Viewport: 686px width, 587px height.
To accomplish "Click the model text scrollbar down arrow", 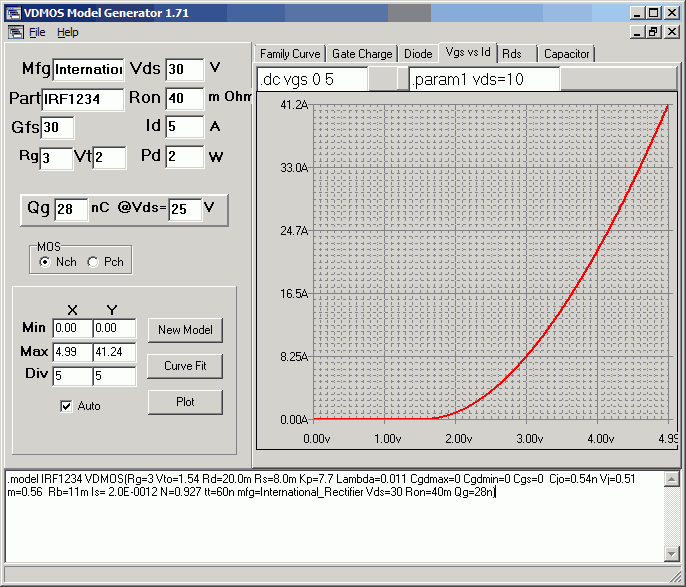I will click(x=672, y=554).
